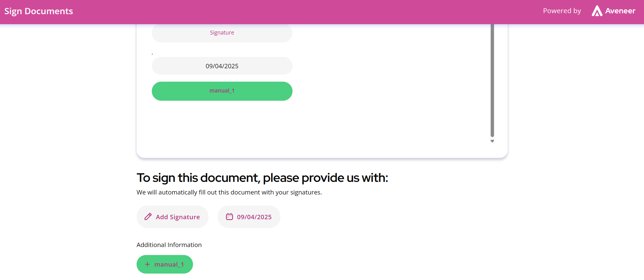Open the Add Signature button
The width and height of the screenshot is (644, 280).
point(172,217)
